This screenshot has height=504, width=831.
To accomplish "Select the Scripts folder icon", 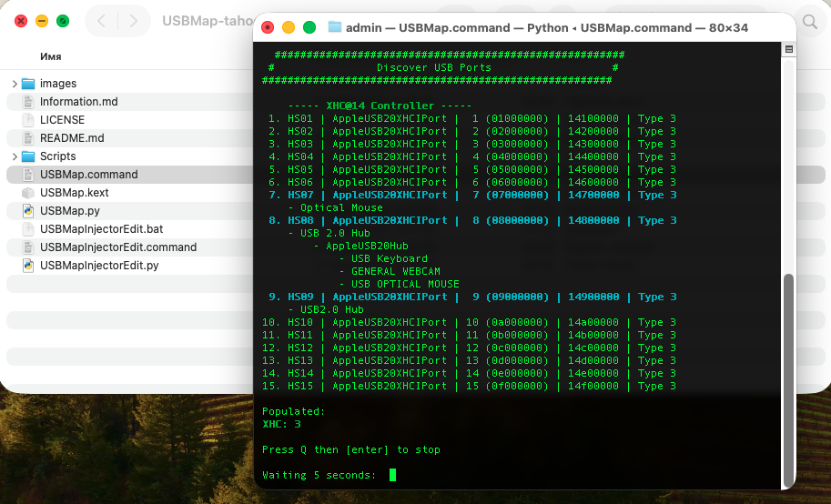I will tap(28, 156).
